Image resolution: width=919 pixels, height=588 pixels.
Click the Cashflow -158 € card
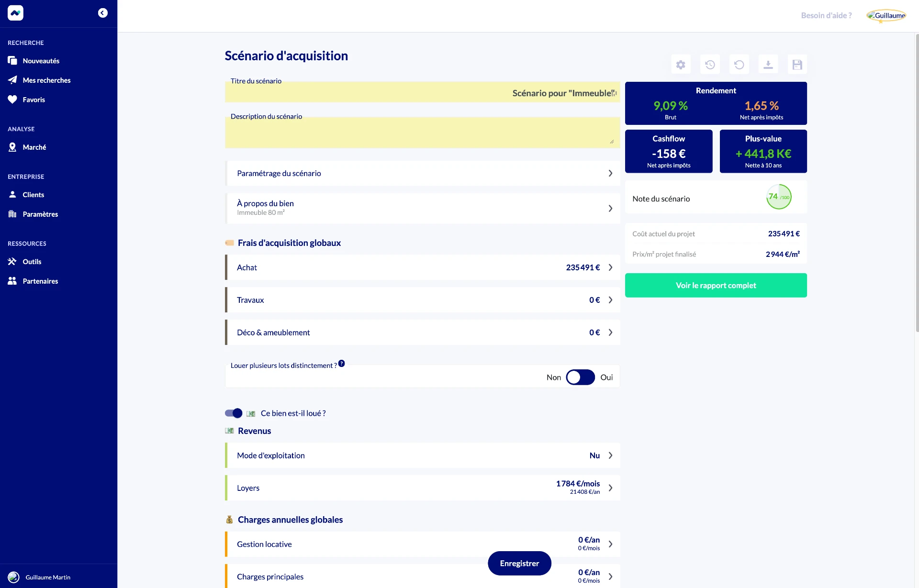click(669, 151)
